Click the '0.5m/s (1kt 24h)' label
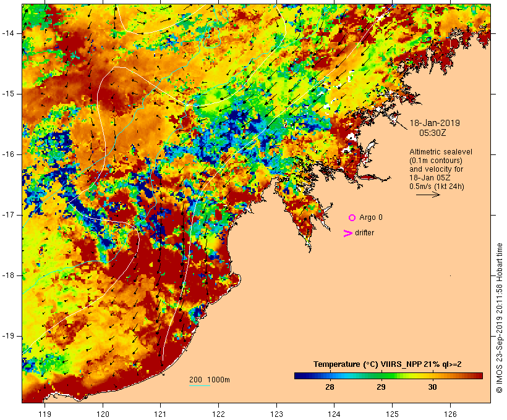 pyautogui.click(x=437, y=187)
